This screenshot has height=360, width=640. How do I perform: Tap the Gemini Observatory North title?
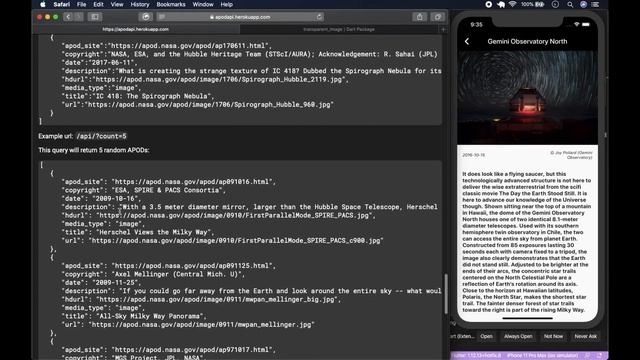527,41
